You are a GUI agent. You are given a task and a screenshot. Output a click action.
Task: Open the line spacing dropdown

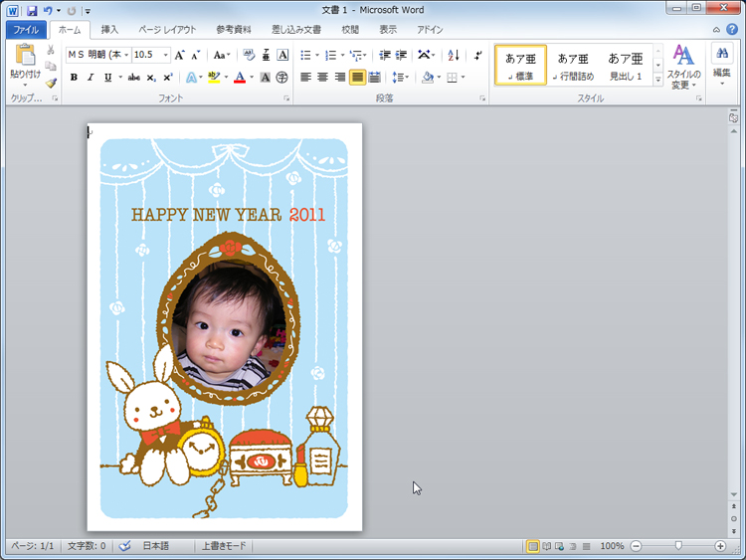(x=400, y=77)
